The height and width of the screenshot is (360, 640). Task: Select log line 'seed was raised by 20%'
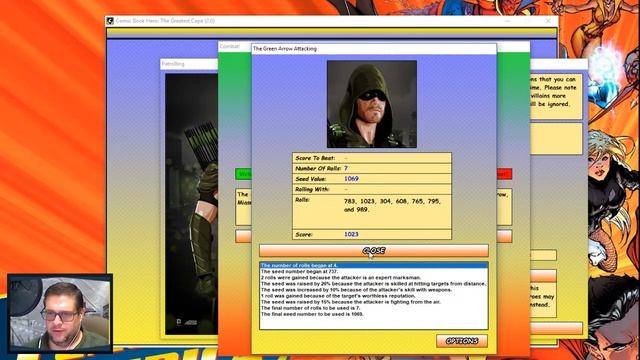(x=373, y=284)
